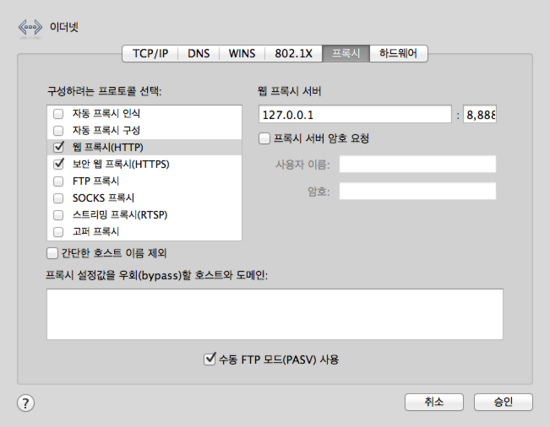Click the Ethernet (이더넷) network icon
Screen dimensions: 550x427
click(x=30, y=27)
